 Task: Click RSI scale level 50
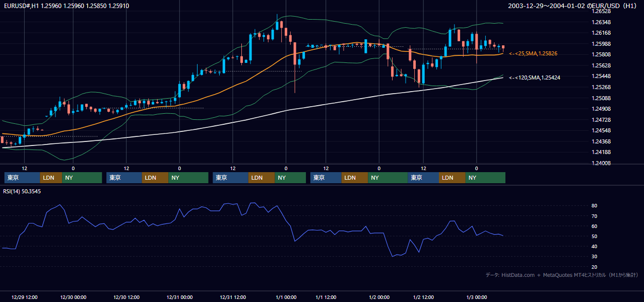point(595,236)
